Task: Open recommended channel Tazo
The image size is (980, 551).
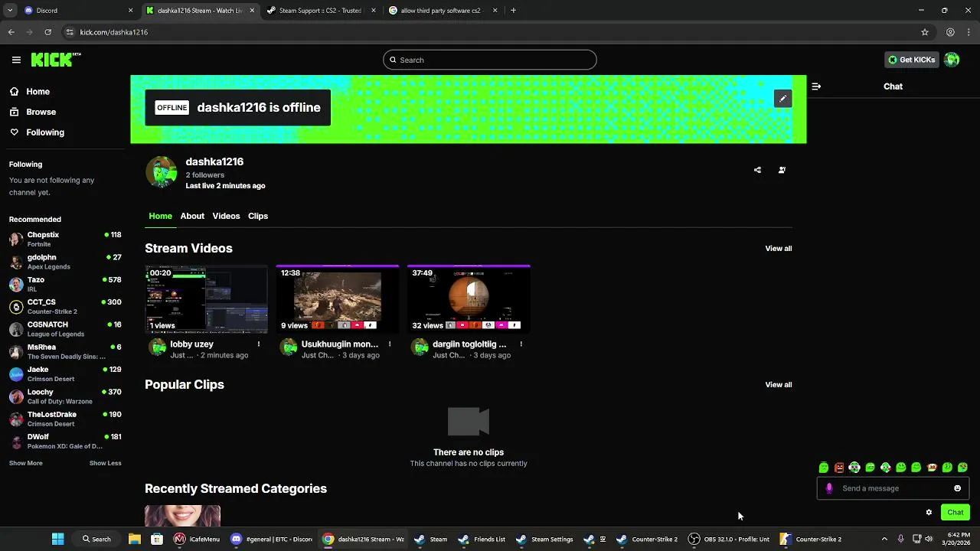Action: point(65,284)
